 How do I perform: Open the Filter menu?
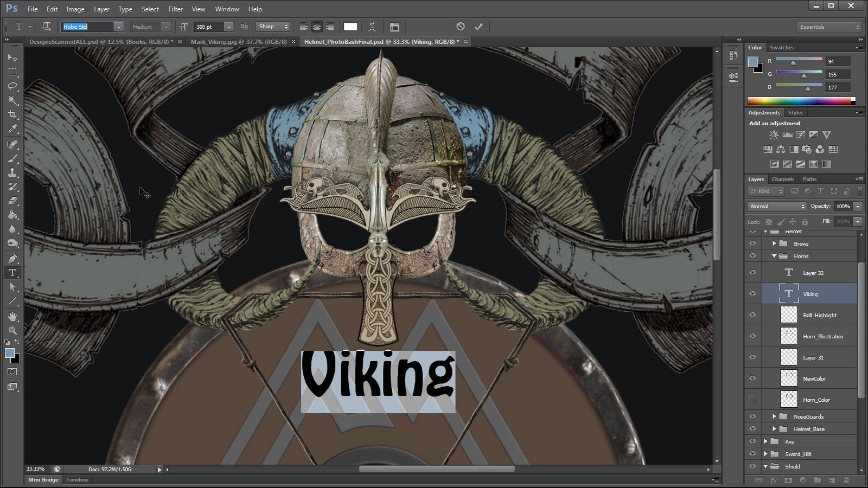175,9
